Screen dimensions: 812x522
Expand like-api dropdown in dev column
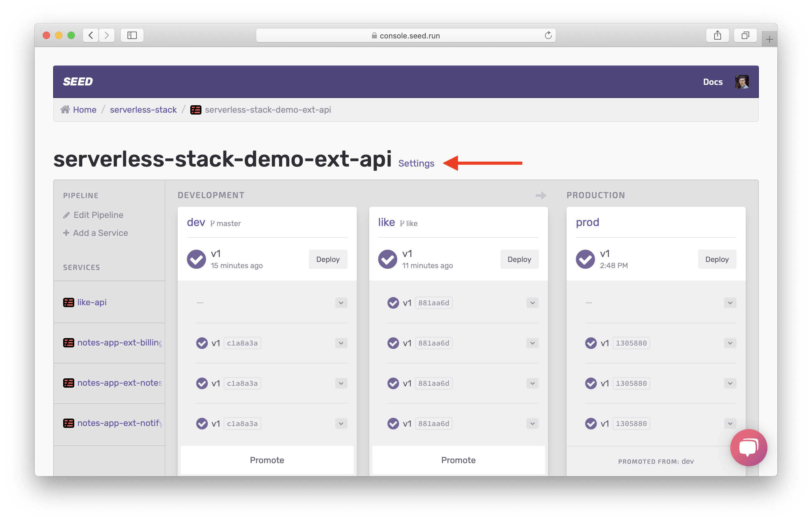click(341, 303)
